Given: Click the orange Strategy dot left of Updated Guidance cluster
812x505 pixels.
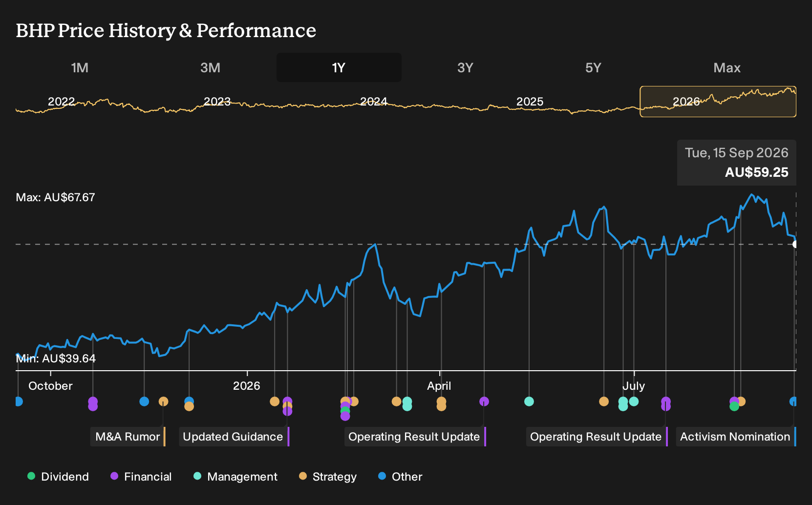Looking at the screenshot, I should tap(275, 401).
